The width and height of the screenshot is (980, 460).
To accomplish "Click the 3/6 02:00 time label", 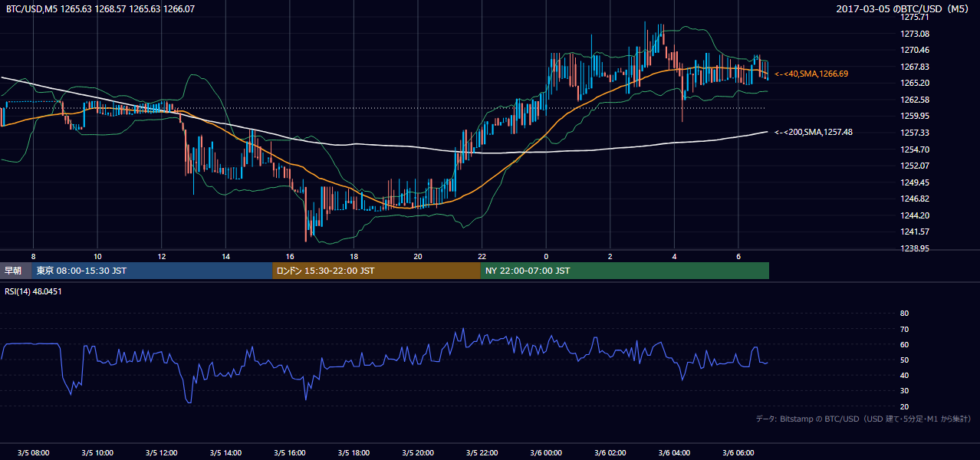I will tap(610, 452).
